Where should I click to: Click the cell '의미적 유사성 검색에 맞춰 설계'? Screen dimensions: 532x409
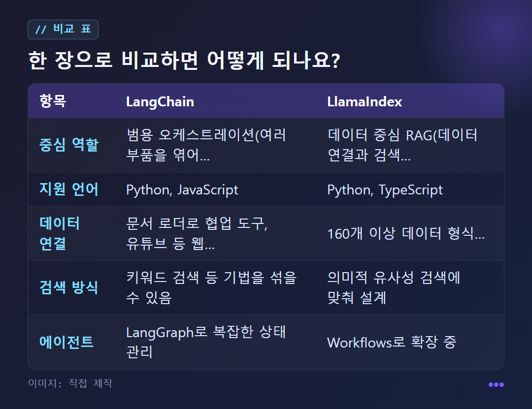coord(394,287)
